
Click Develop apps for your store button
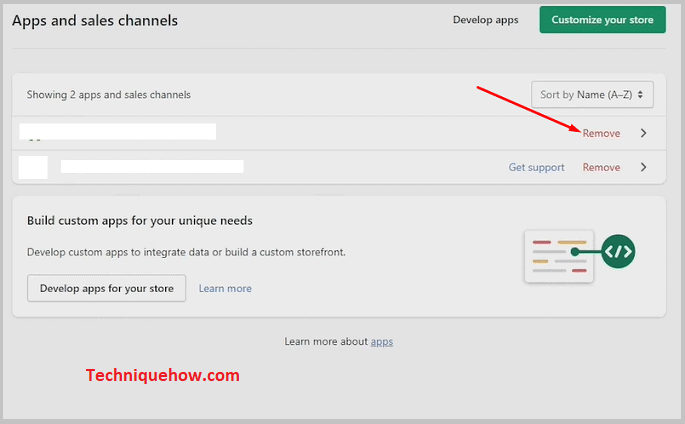107,288
